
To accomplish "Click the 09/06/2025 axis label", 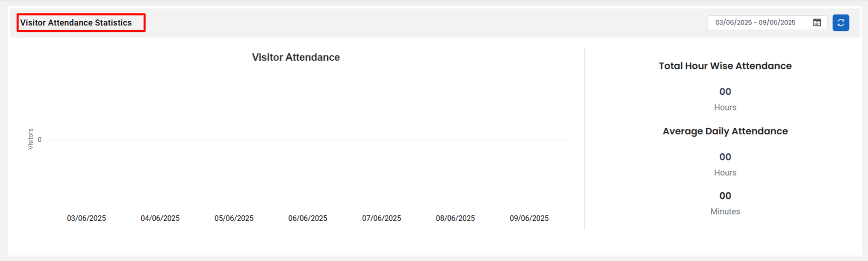I will pos(529,218).
